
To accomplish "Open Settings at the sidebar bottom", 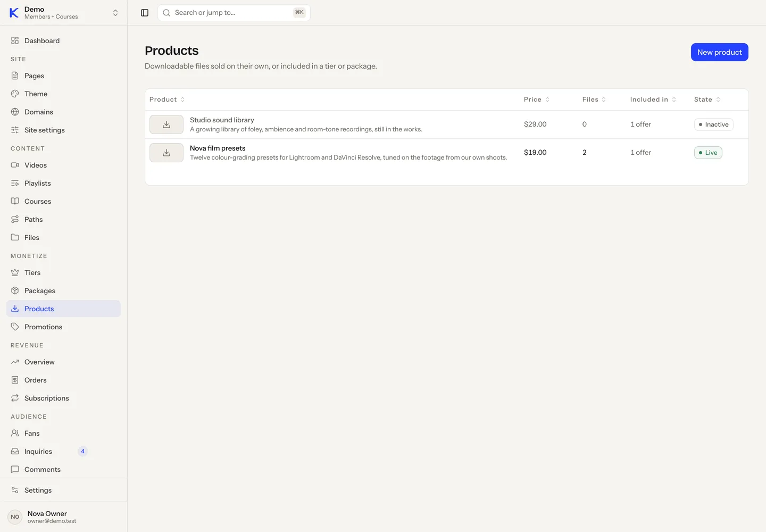I will click(x=64, y=490).
